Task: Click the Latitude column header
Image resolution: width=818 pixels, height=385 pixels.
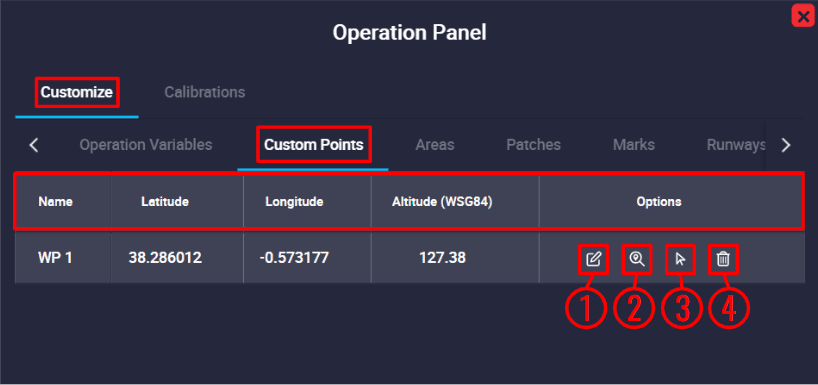Action: click(x=165, y=201)
